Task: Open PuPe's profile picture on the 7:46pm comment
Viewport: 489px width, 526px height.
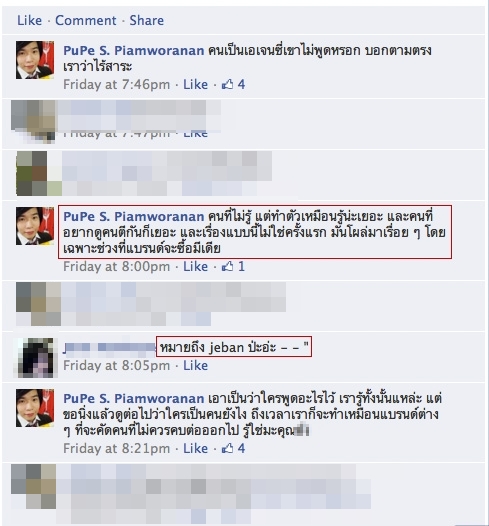Action: pos(35,60)
